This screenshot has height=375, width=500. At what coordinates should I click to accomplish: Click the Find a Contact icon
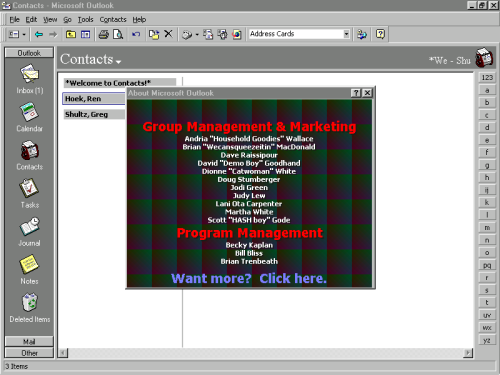(x=362, y=34)
